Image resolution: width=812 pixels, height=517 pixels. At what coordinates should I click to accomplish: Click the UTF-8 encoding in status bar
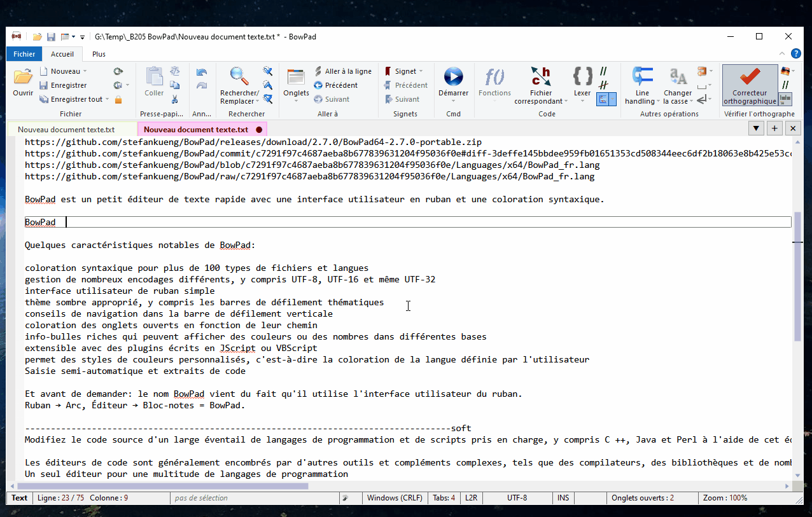click(517, 498)
